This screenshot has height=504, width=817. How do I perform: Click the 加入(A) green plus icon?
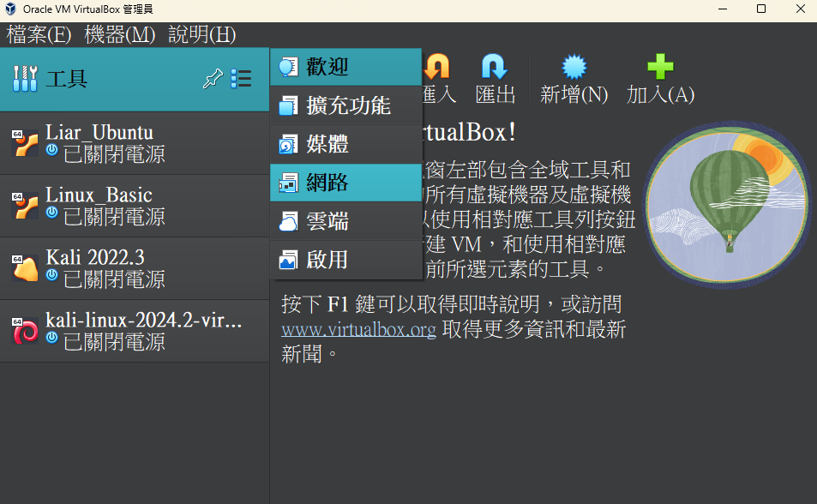point(660,67)
